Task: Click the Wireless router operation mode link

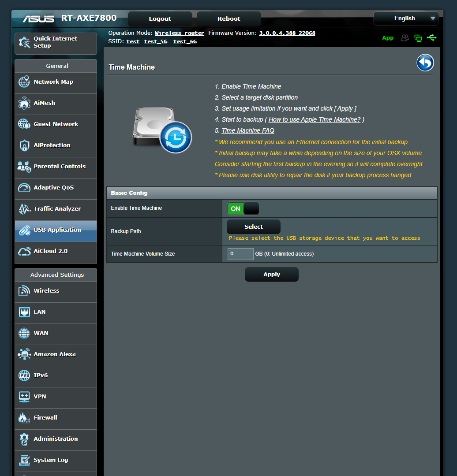Action: 179,33
